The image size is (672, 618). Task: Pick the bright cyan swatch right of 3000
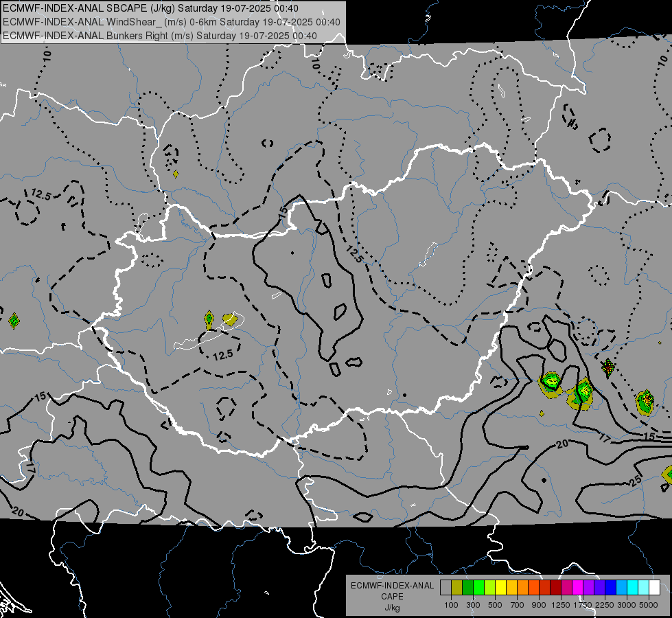pos(633,588)
